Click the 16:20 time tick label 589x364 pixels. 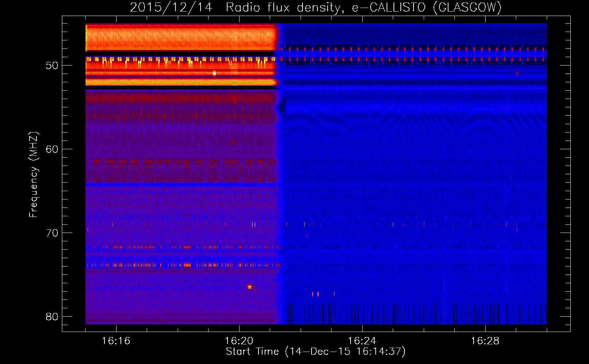tap(239, 341)
